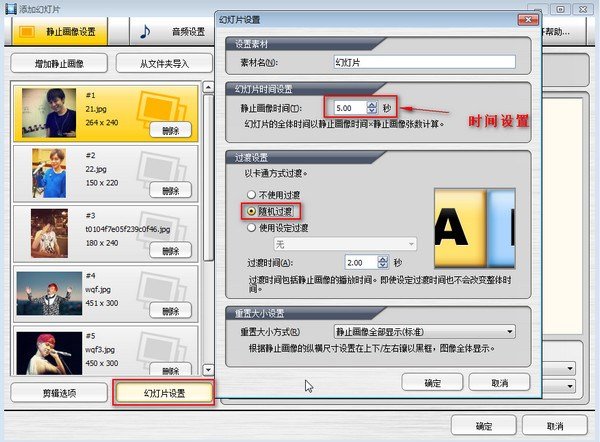Select 不使用过渡 radio button
The height and width of the screenshot is (442, 600).
pos(251,195)
